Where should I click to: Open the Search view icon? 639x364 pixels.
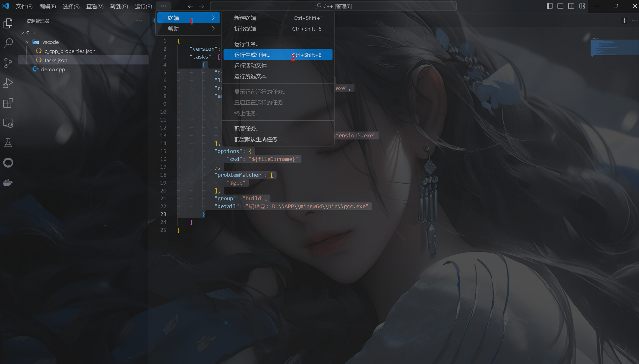pos(8,43)
